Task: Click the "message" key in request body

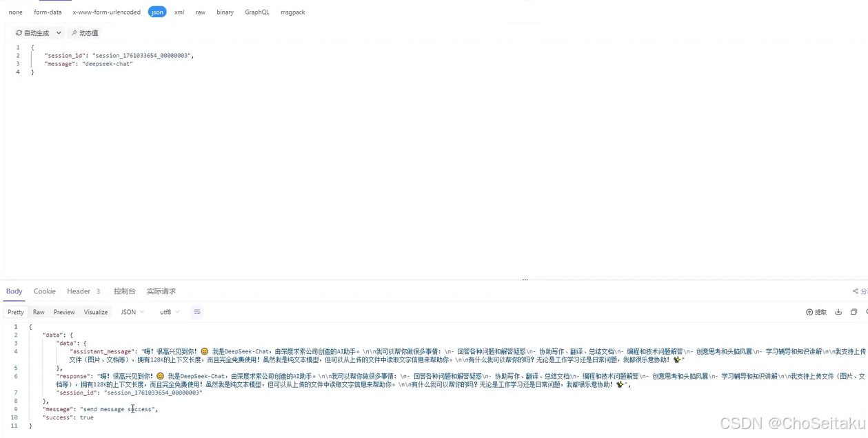Action: pos(60,63)
